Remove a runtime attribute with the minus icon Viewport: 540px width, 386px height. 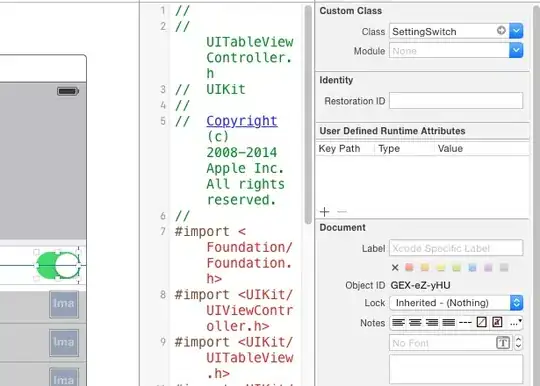tap(342, 211)
